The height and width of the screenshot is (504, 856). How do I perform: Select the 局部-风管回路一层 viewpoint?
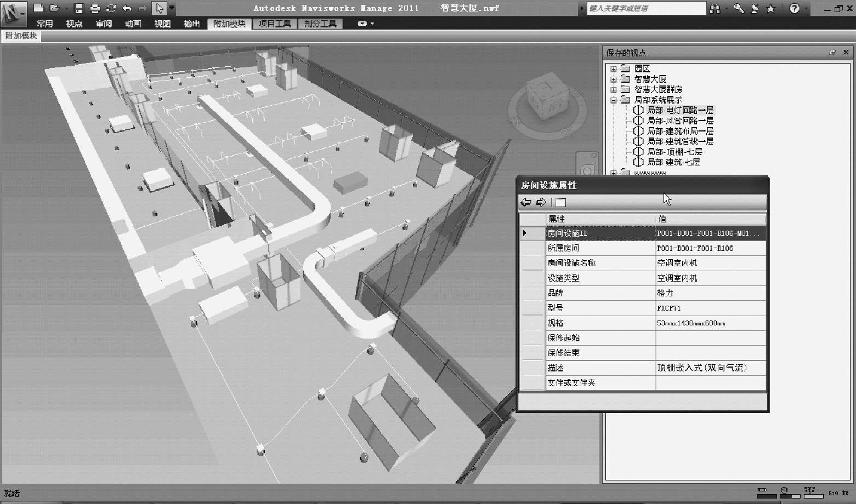click(x=680, y=121)
